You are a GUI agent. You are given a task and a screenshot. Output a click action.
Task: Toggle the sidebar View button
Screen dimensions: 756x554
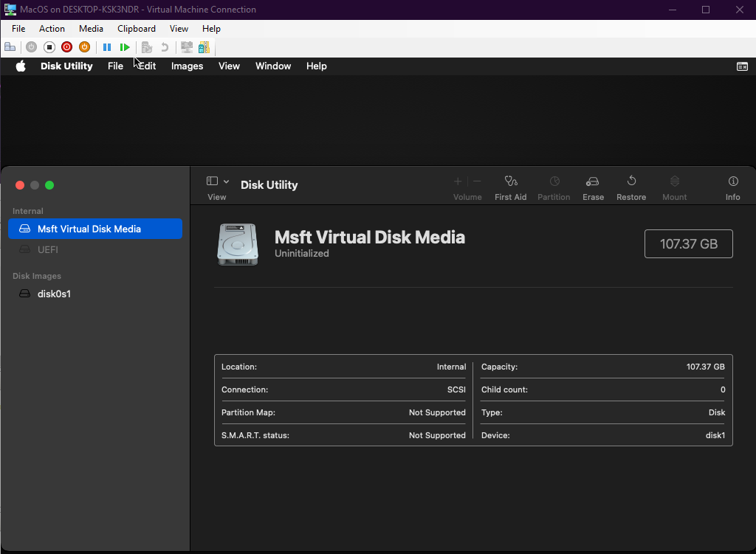coord(212,181)
